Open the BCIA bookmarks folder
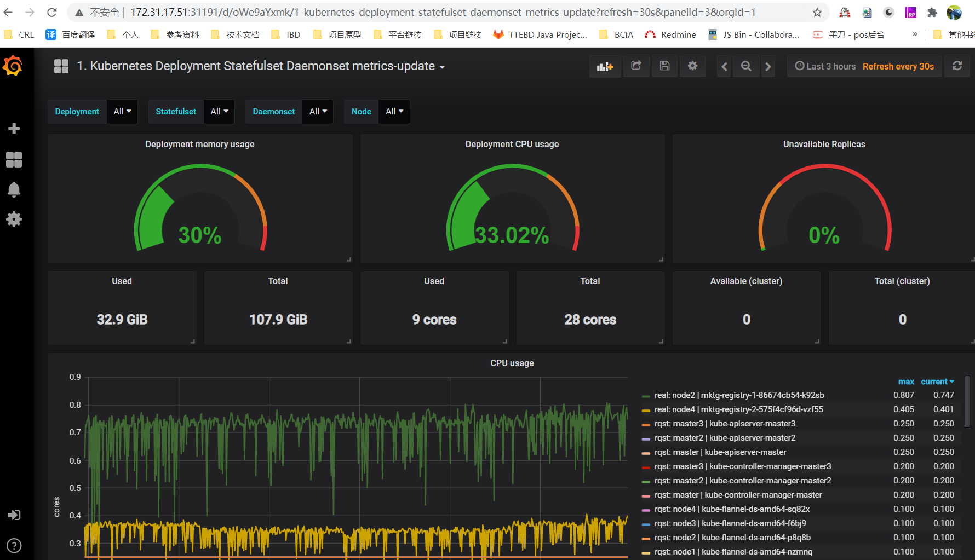 (616, 34)
